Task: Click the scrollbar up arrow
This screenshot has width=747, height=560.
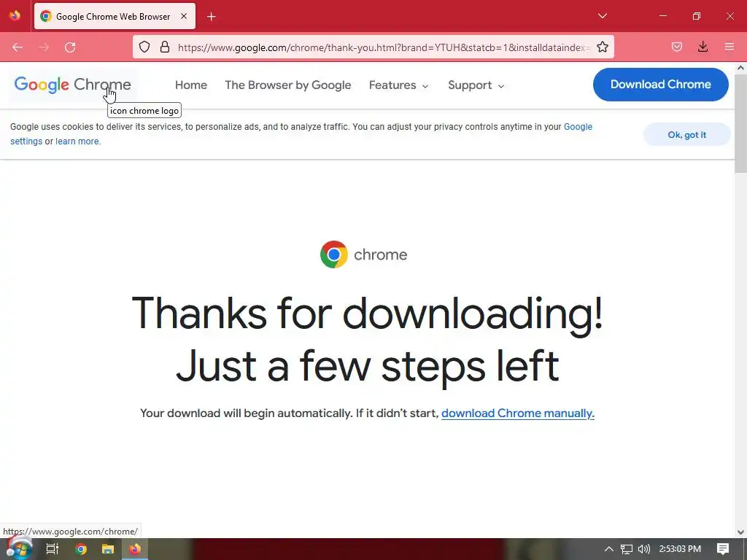Action: click(x=740, y=68)
